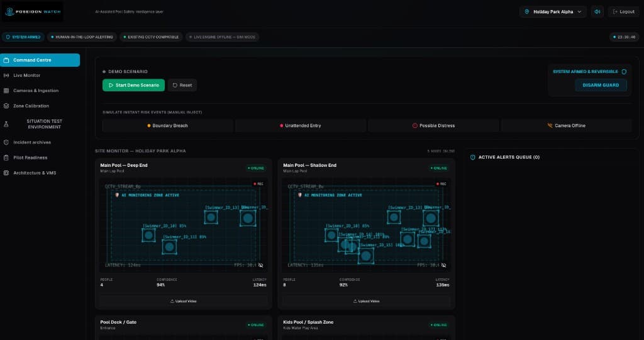Click the Incident archives shield icon
644x340 pixels.
(6, 142)
